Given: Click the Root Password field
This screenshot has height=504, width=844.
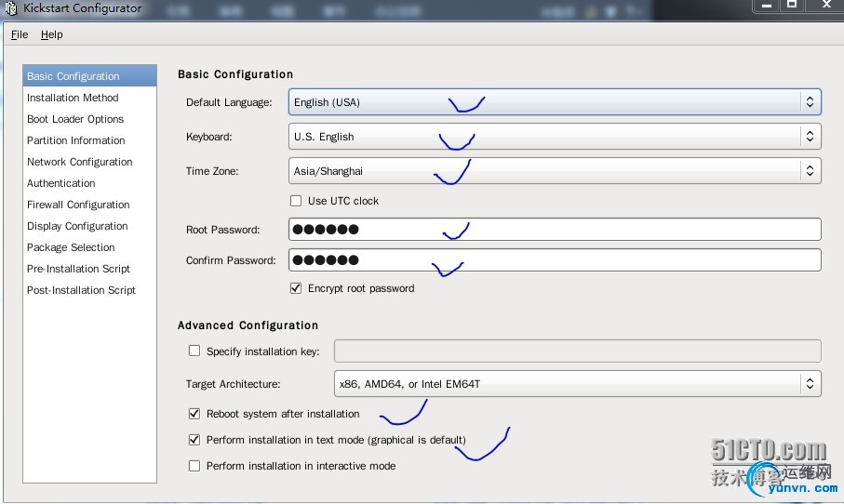Looking at the screenshot, I should 555,229.
